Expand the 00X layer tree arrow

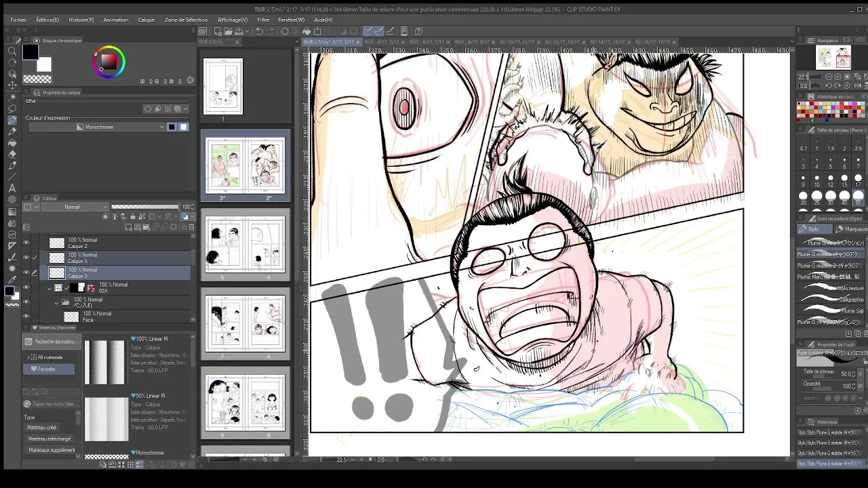(x=50, y=288)
